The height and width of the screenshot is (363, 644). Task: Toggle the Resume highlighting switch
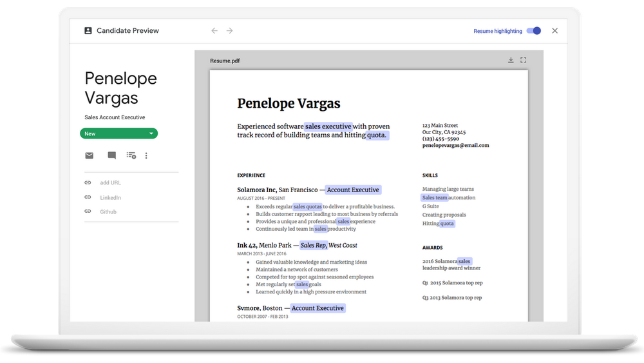pyautogui.click(x=534, y=31)
